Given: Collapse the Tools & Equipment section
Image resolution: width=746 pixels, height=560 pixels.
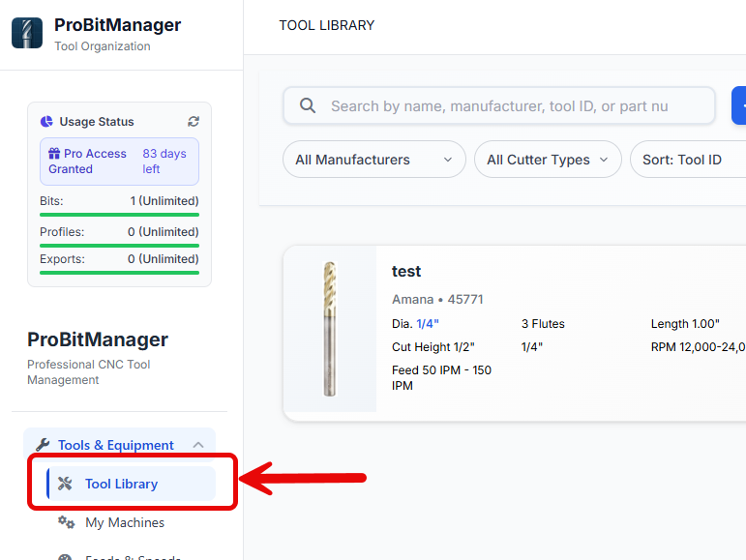Looking at the screenshot, I should click(x=198, y=445).
